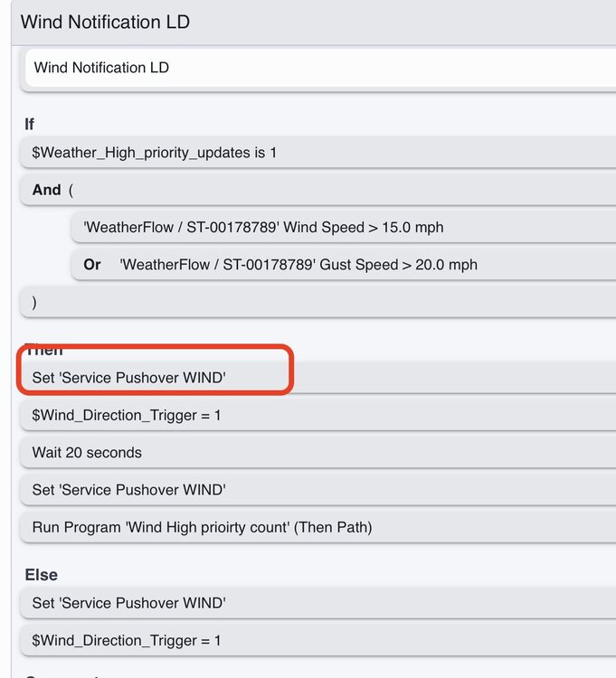
Task: Select the 'And (' condition row
Action: pos(317,190)
